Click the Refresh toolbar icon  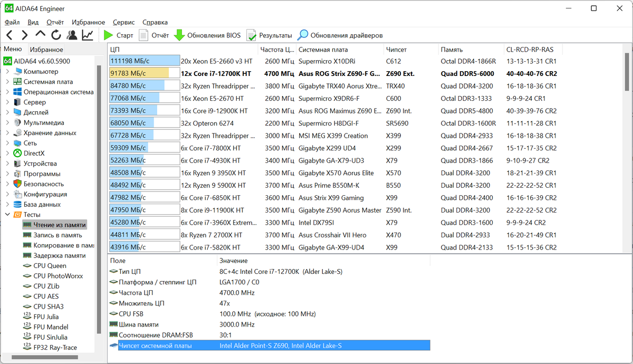56,35
